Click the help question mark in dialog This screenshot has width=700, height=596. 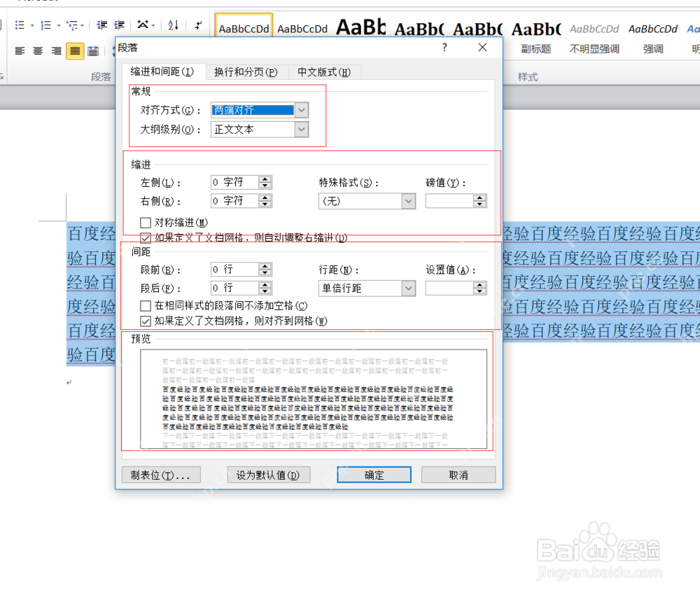[x=444, y=48]
